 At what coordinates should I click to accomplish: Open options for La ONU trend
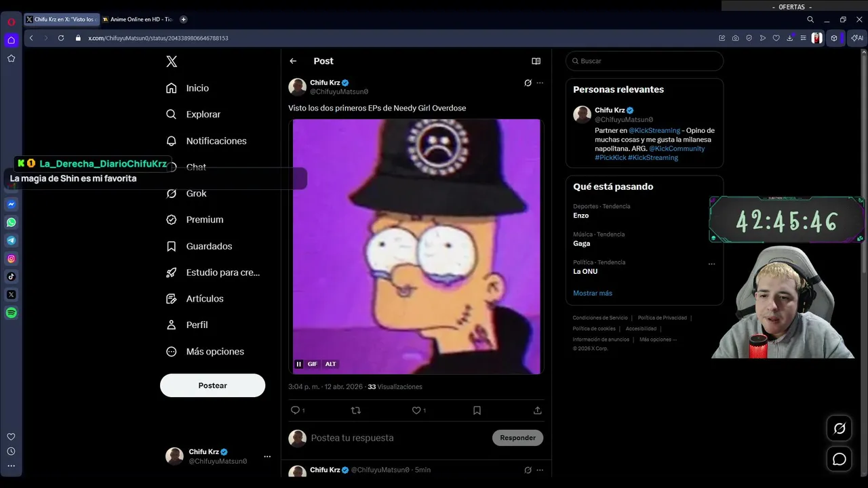click(711, 264)
